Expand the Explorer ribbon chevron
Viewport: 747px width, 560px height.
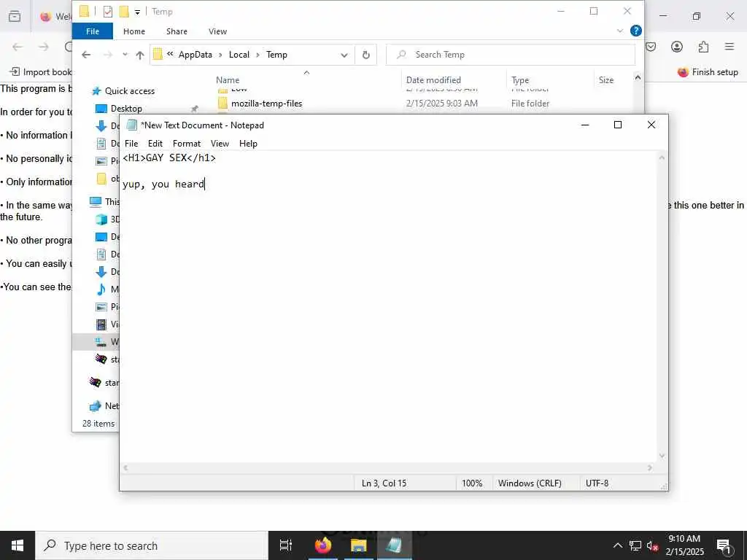[x=620, y=31]
